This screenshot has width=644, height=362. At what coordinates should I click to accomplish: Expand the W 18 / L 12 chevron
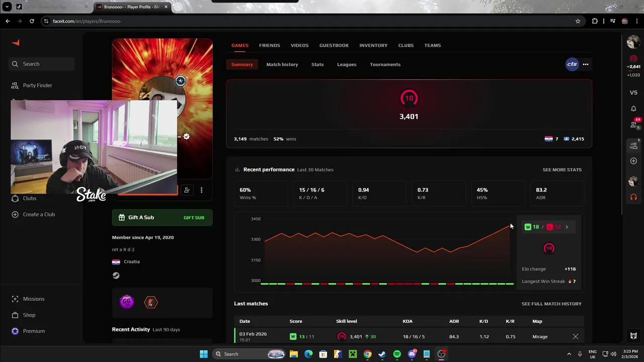[567, 227]
